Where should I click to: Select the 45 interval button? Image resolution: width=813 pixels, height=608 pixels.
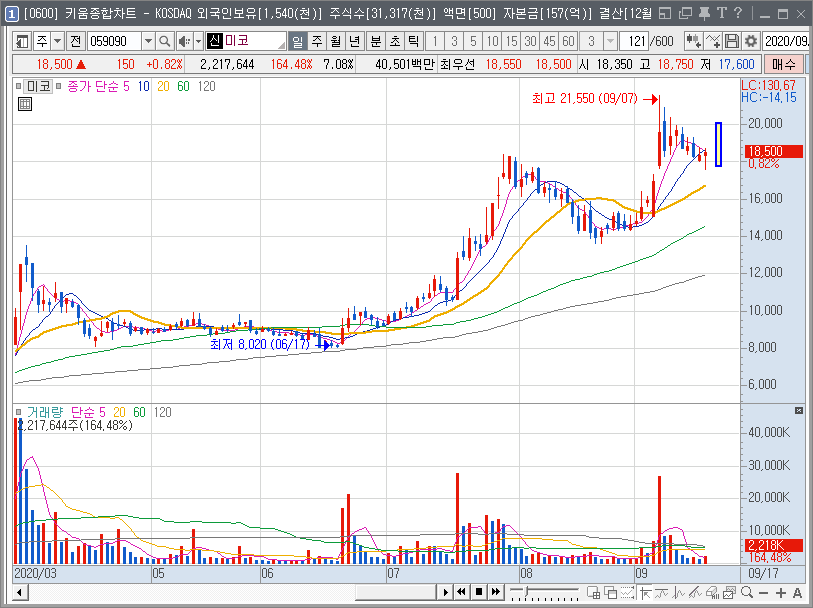coord(549,41)
